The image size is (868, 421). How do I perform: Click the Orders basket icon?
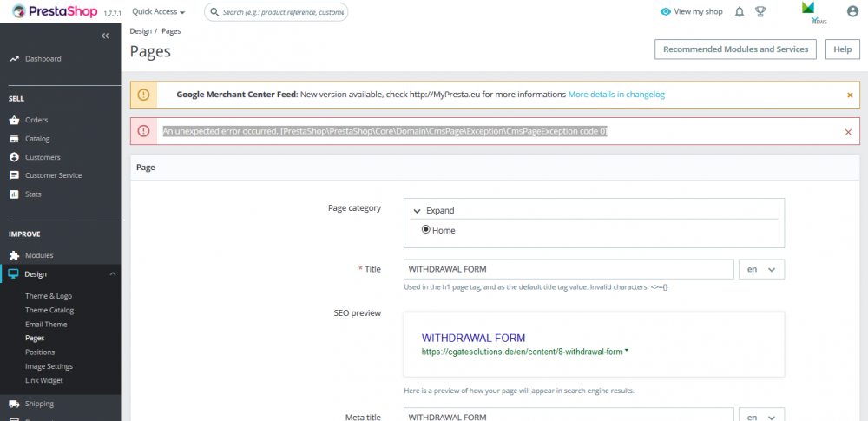pyautogui.click(x=15, y=120)
